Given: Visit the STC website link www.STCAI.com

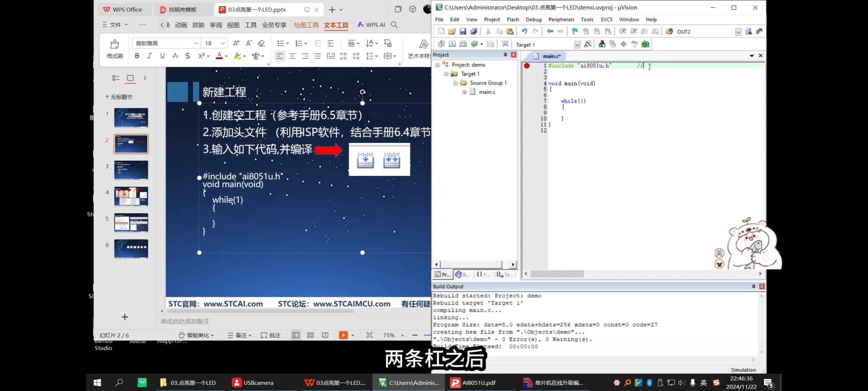Looking at the screenshot, I should pyautogui.click(x=233, y=304).
